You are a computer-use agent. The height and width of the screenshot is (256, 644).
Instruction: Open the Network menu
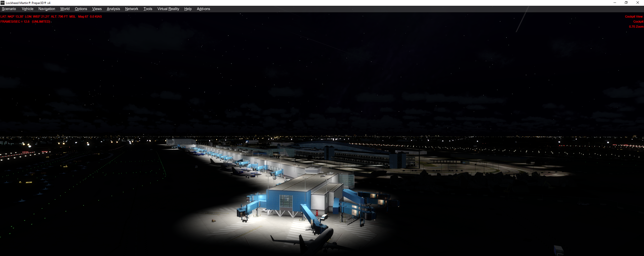[x=132, y=9]
